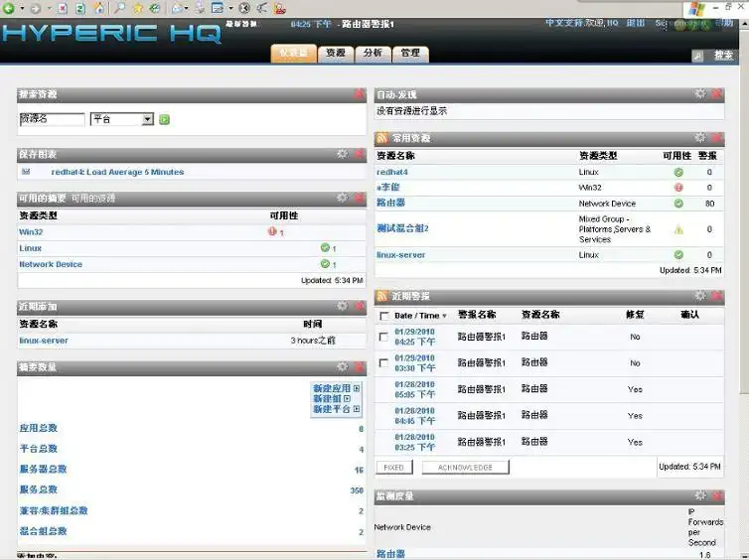
Task: Close the 搜索资源 panel
Action: (360, 94)
